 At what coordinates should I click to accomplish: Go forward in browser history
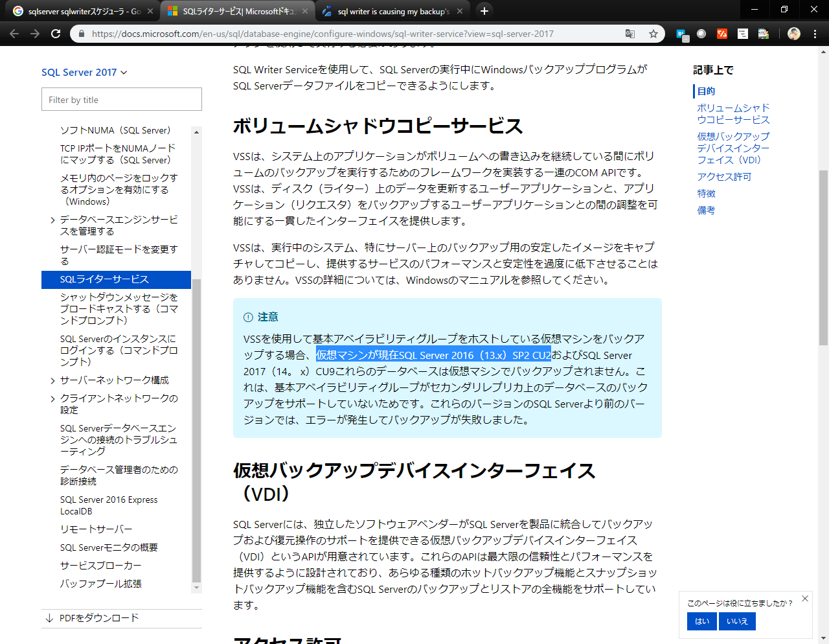tap(35, 34)
